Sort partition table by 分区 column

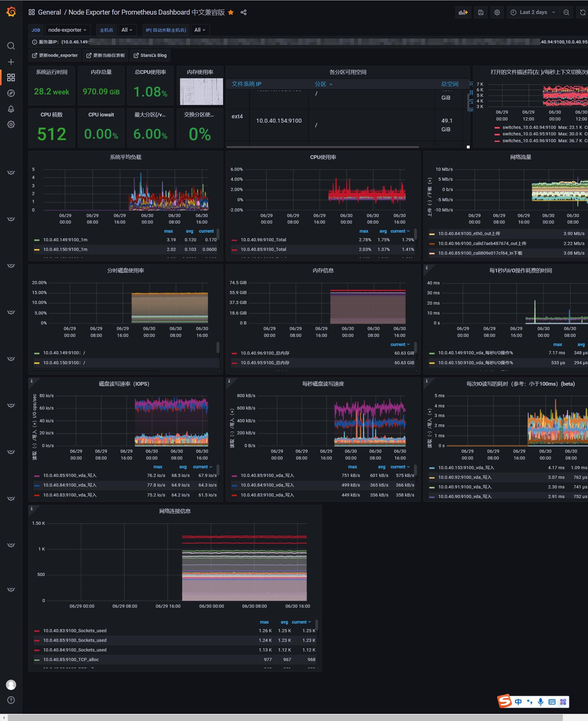point(323,84)
